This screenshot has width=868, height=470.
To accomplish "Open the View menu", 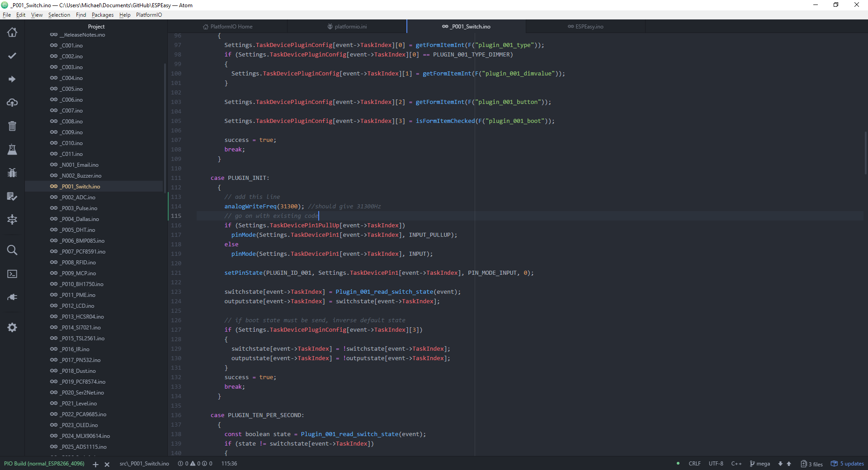I will [x=37, y=15].
